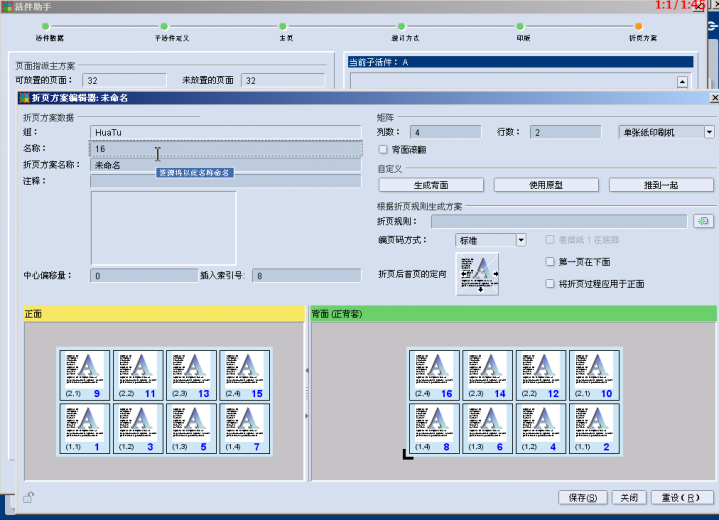
Task: Toggle 将折页过程应用于正面 checkbox
Action: click(550, 284)
